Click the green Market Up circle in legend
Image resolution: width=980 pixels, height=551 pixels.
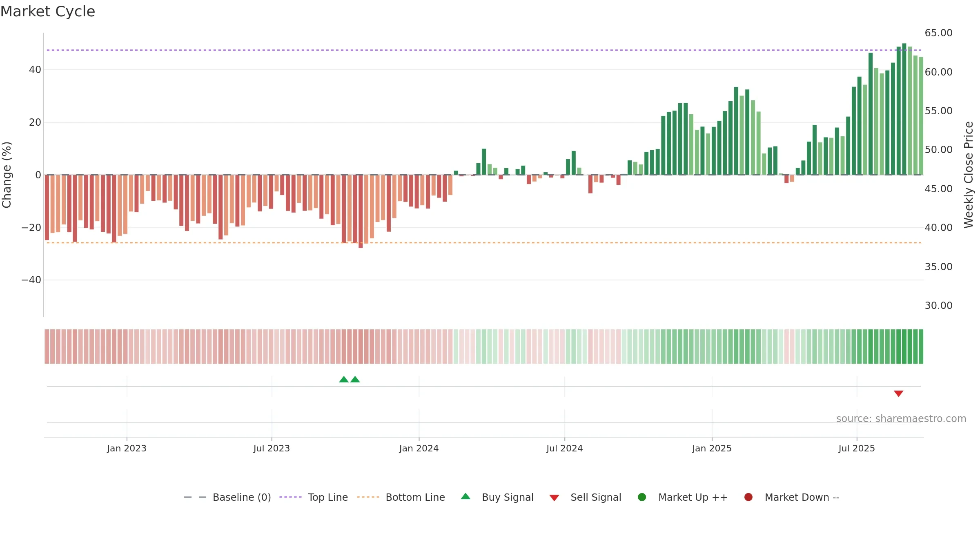(642, 497)
